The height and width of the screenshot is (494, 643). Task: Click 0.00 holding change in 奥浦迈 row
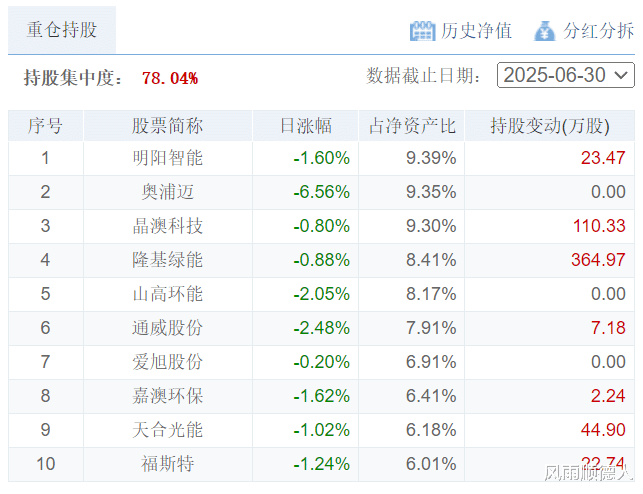click(x=608, y=192)
